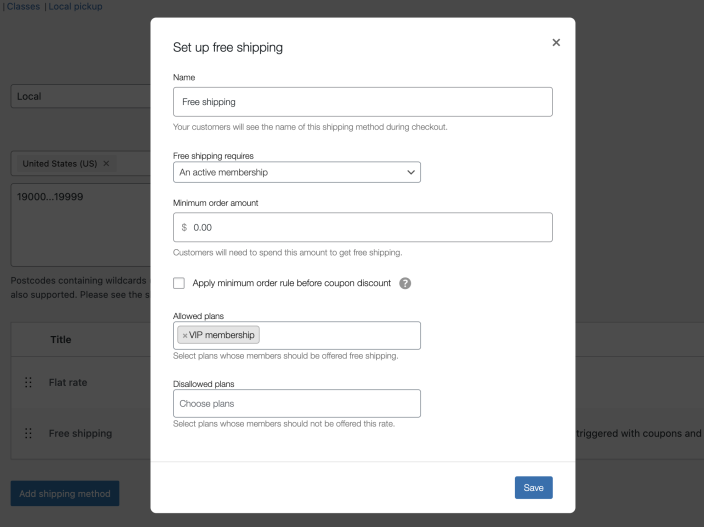Focus the shipping method Name field
Viewport: 704px width, 527px height.
click(362, 102)
